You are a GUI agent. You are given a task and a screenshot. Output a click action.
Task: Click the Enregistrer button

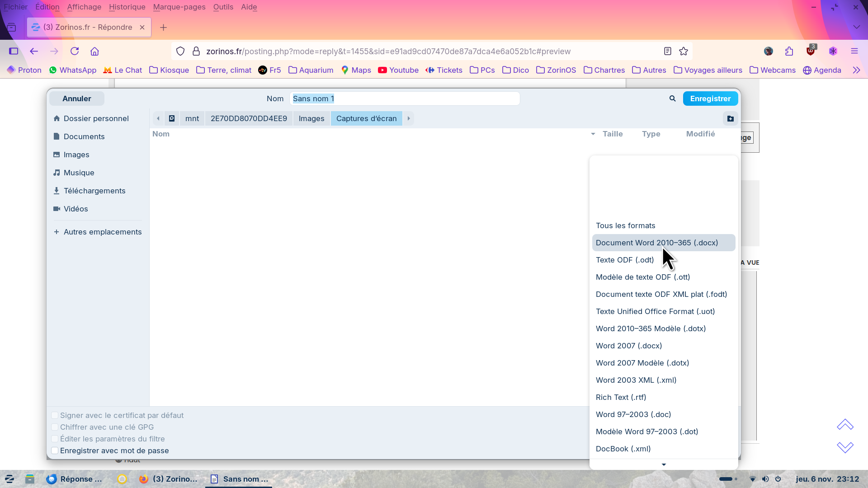[x=710, y=99]
